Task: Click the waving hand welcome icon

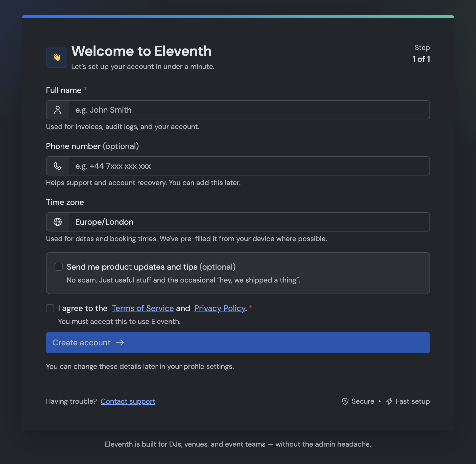Action: (x=57, y=57)
